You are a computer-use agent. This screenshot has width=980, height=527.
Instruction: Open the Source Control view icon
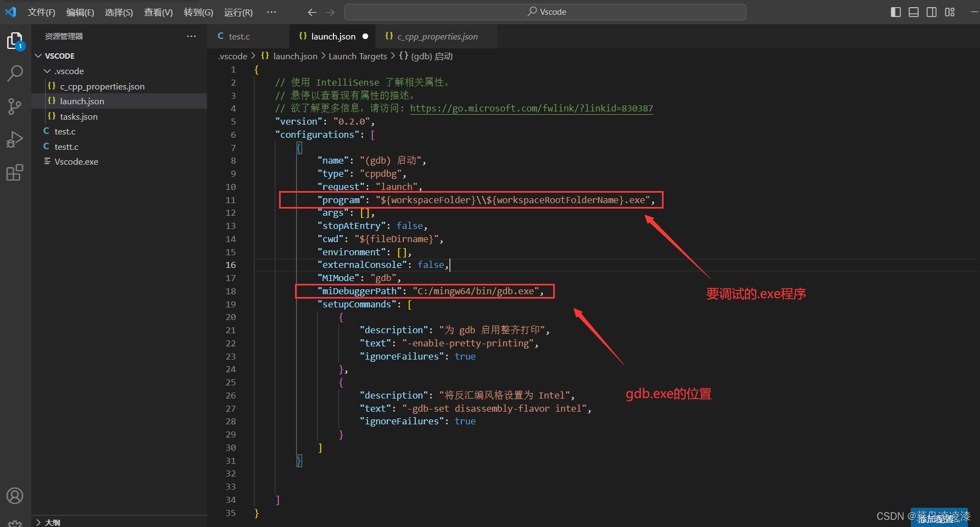(15, 106)
